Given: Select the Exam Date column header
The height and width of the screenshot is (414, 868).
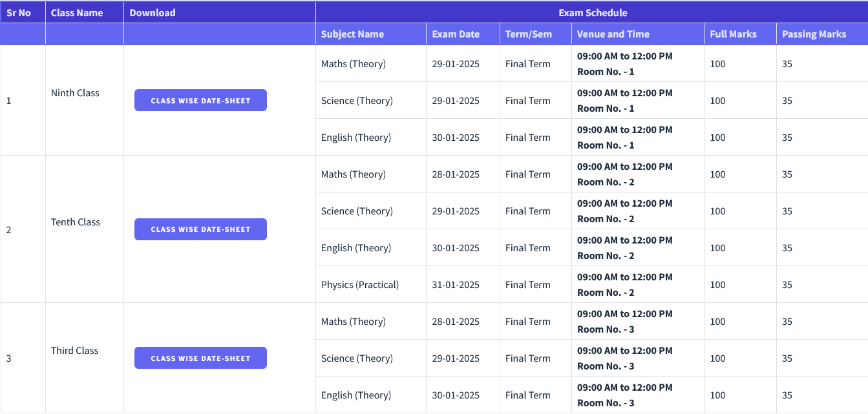Looking at the screenshot, I should [x=456, y=34].
